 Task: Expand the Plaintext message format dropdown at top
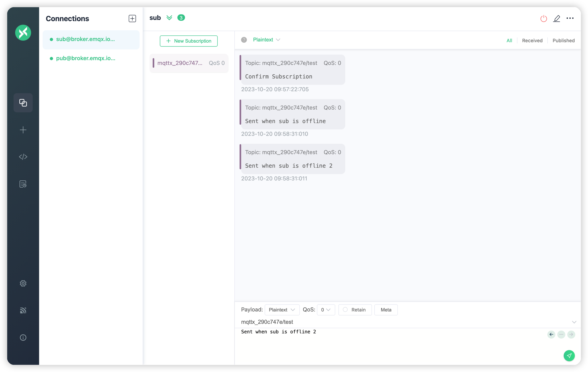pos(266,40)
